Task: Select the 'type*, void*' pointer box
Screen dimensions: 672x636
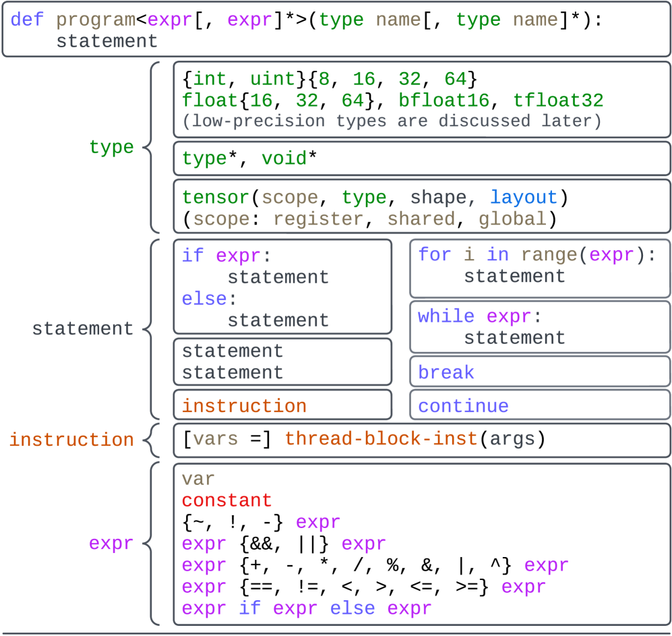Action: pyautogui.click(x=422, y=158)
